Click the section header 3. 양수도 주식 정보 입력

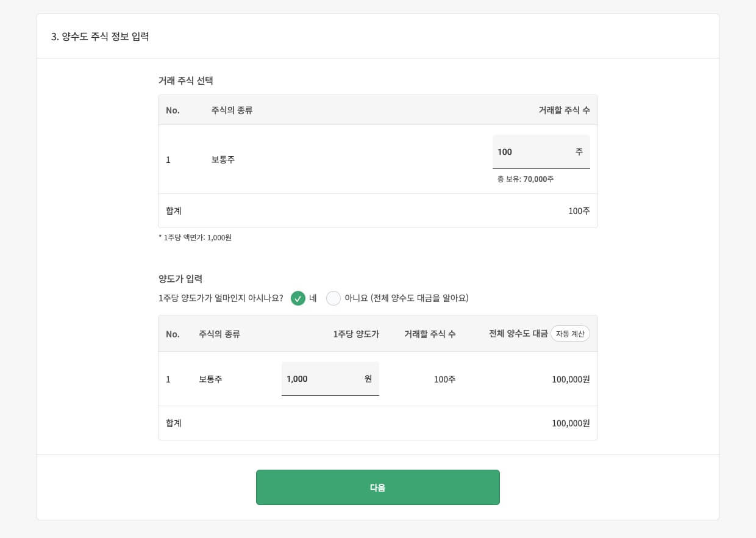point(101,37)
